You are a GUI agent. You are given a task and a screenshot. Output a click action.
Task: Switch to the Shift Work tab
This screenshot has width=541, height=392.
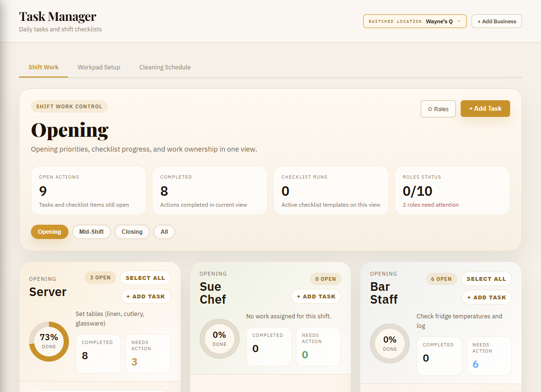[x=43, y=67]
